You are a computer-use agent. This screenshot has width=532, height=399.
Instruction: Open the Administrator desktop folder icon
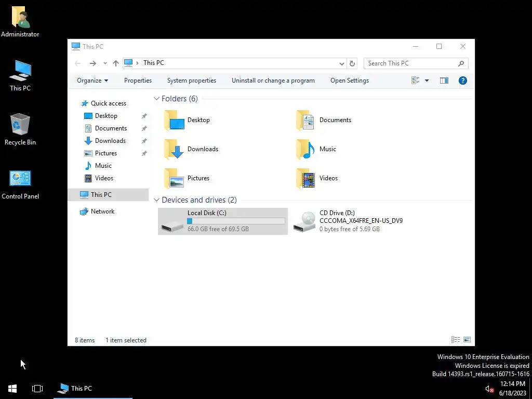(20, 21)
